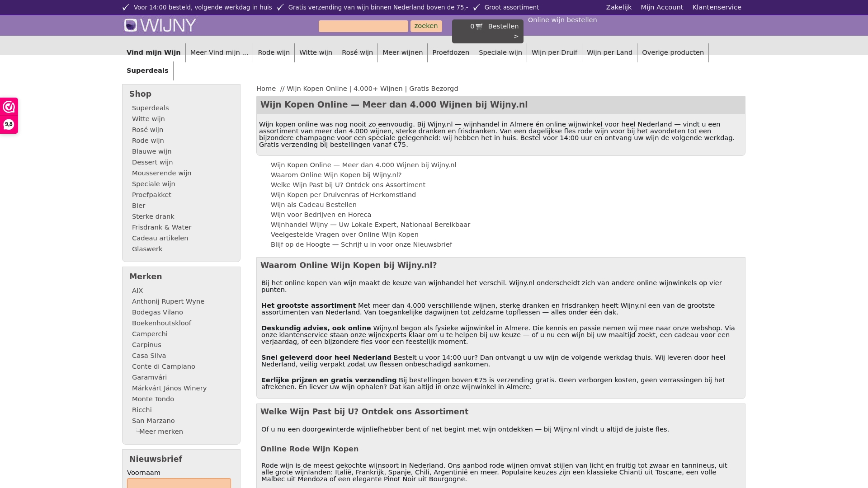Open Dessert wijn in the sidebar
This screenshot has height=488, width=868.
pyautogui.click(x=152, y=162)
